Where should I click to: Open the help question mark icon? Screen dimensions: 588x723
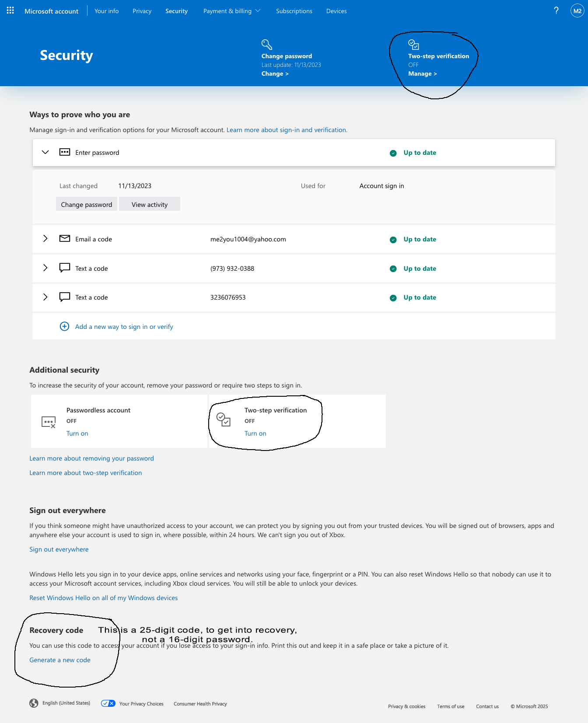click(x=556, y=10)
